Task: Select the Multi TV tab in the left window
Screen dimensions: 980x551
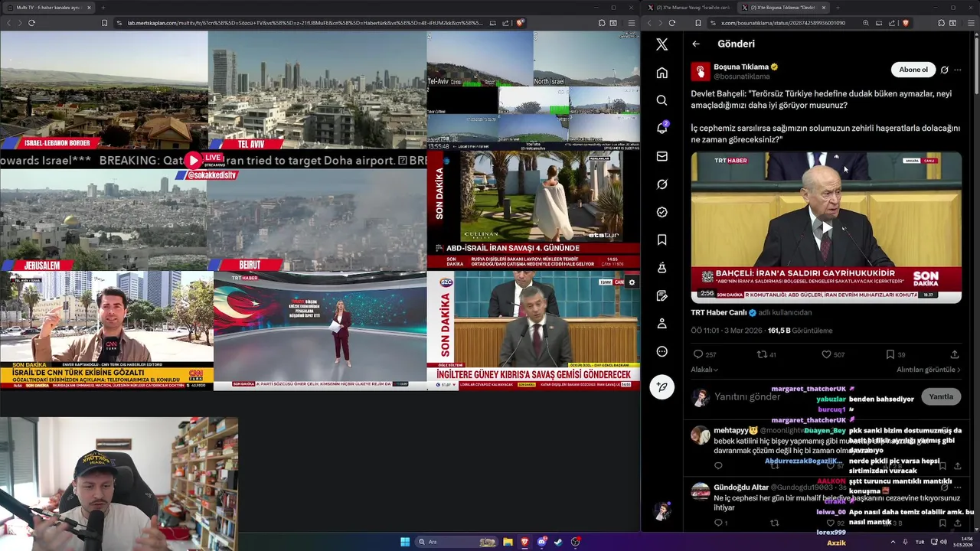Action: tap(48, 8)
